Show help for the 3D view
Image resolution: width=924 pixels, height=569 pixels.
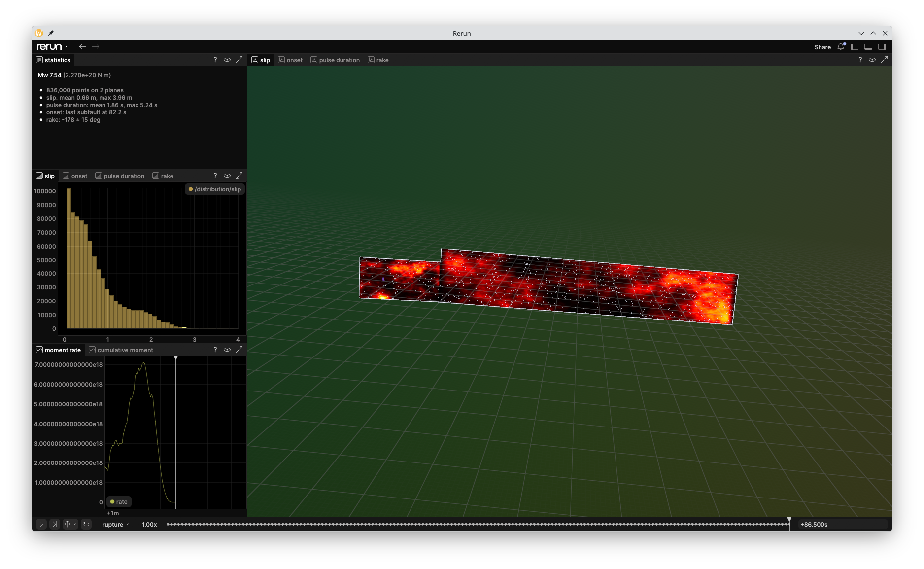click(860, 60)
